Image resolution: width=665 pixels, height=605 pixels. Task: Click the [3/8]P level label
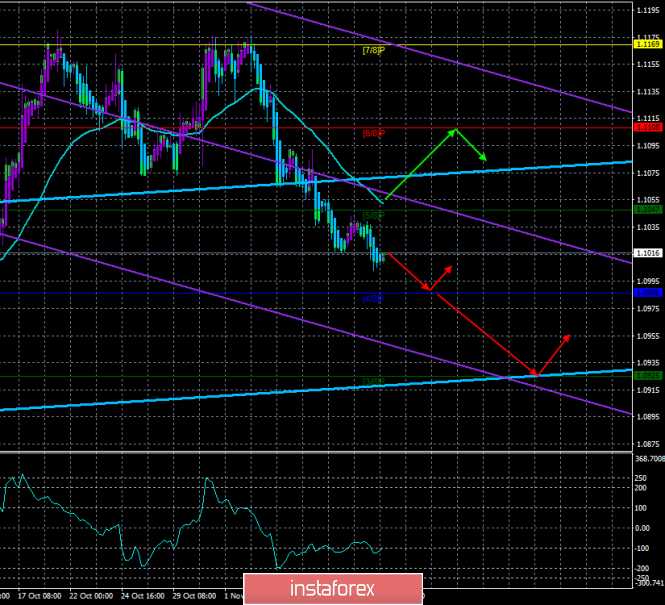372,381
